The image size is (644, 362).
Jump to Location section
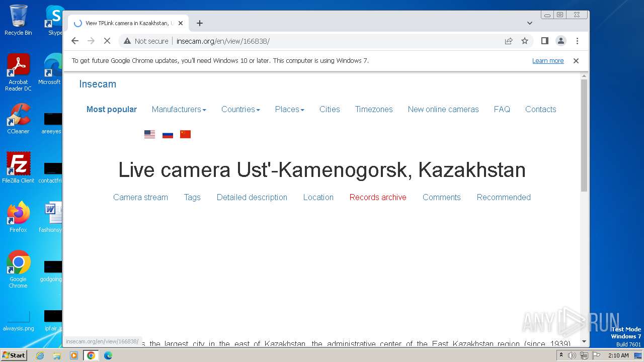click(x=318, y=197)
